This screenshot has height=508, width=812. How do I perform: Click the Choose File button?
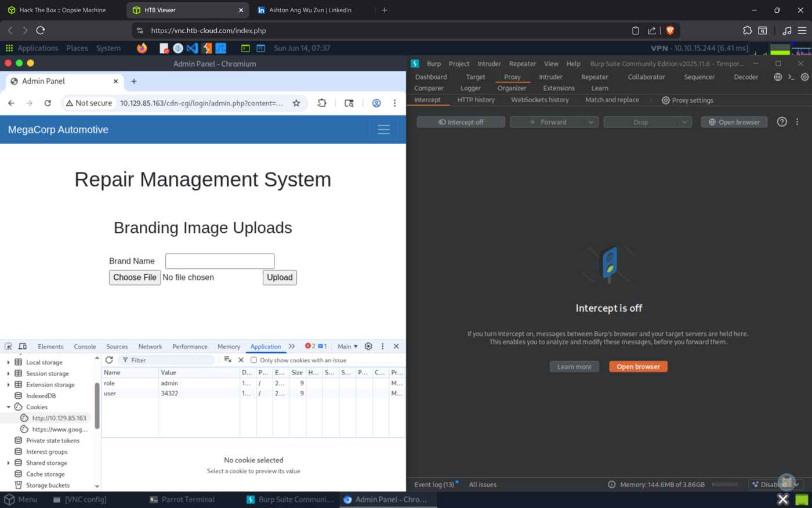coord(135,278)
